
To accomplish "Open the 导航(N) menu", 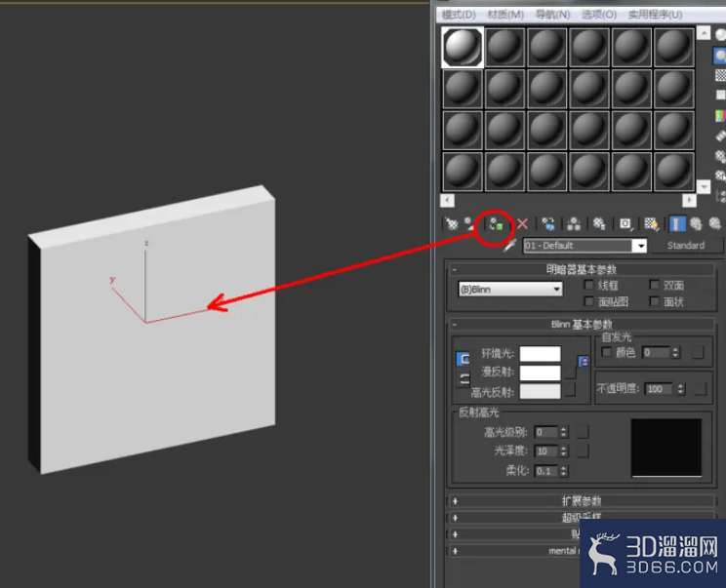I will tap(552, 15).
